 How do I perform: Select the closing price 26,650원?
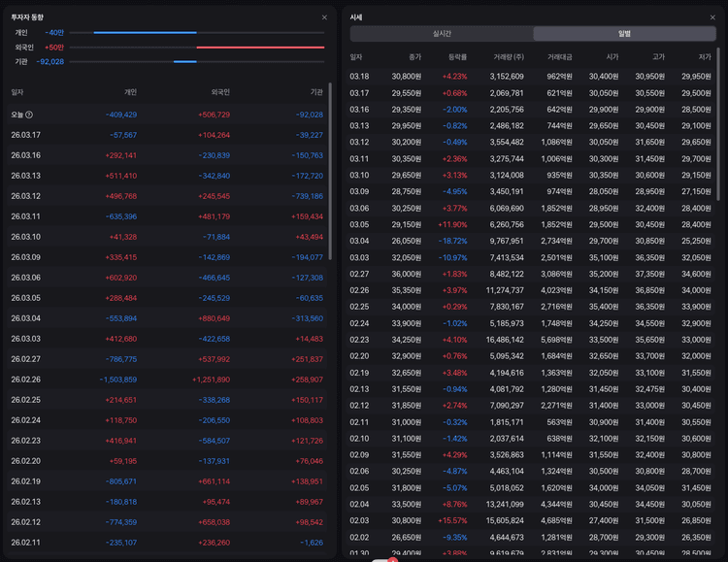(x=407, y=538)
